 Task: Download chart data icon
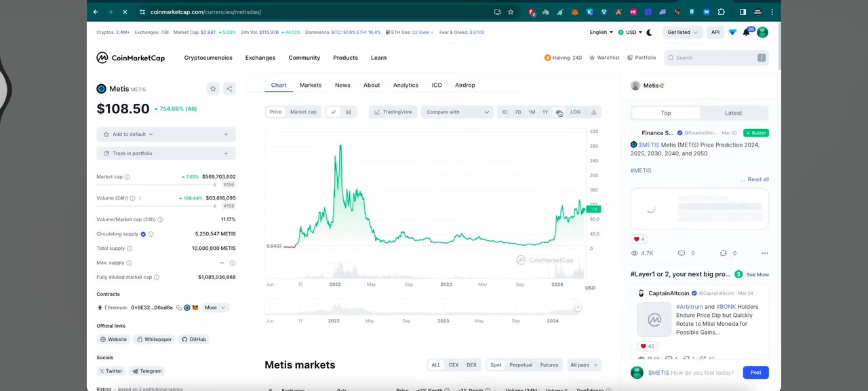[x=593, y=112]
